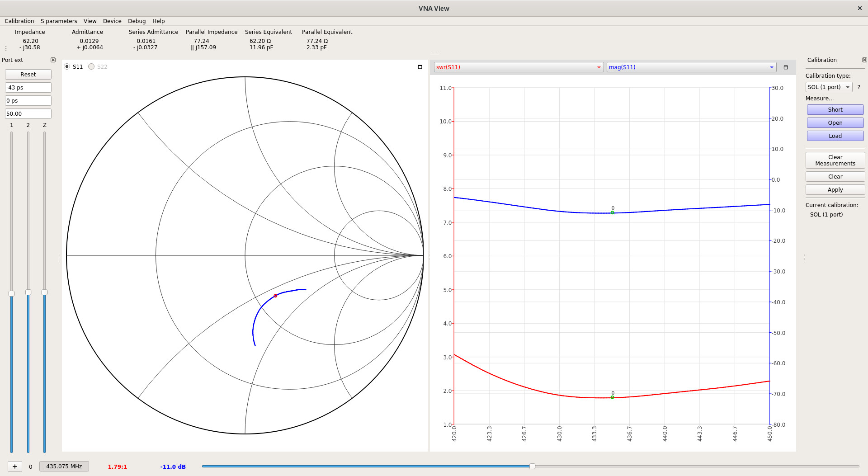Open the Help menu

coord(158,21)
